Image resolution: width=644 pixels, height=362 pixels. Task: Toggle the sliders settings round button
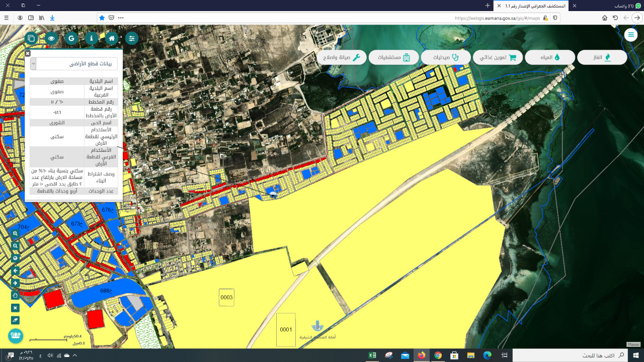[x=132, y=38]
